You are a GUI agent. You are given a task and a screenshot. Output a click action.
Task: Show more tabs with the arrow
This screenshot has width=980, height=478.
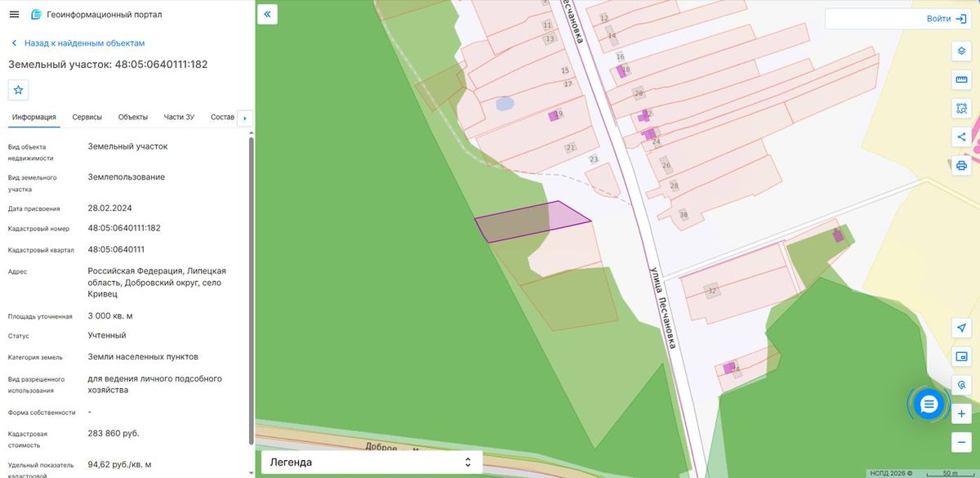pos(244,118)
